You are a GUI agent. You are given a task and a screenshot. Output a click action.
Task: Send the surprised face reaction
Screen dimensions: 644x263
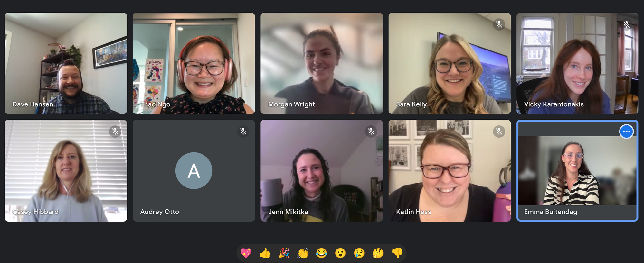[340, 253]
